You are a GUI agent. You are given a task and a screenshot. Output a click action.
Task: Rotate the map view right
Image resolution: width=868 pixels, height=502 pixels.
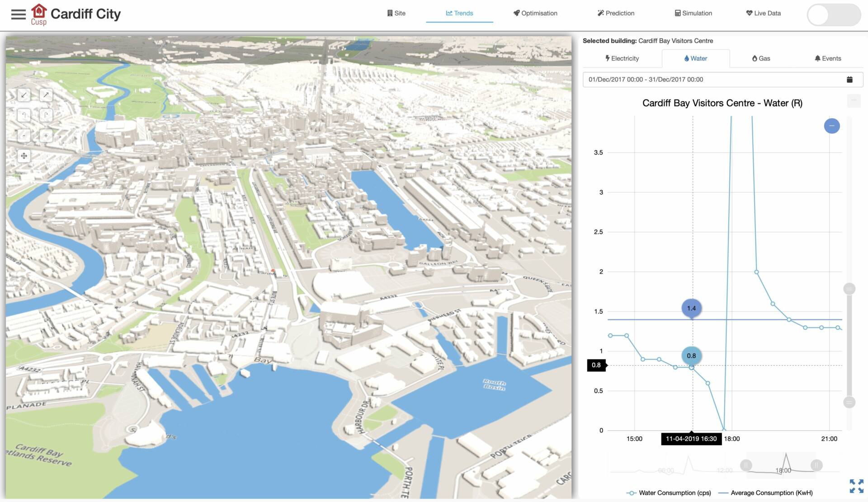[46, 115]
